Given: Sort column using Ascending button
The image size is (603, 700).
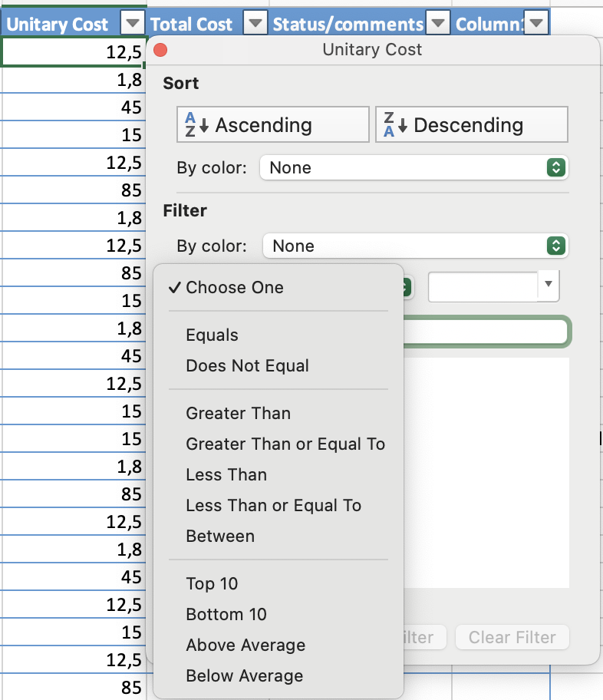Looking at the screenshot, I should (272, 125).
